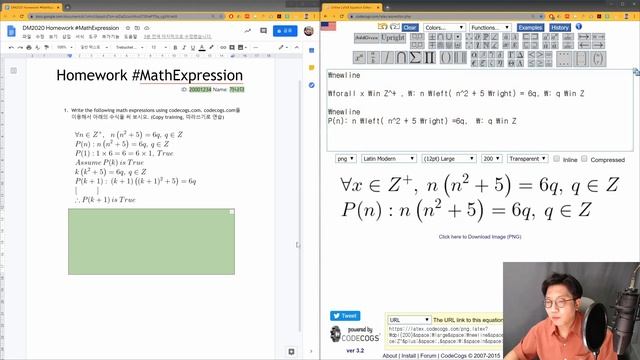Open the Docs home icon
This screenshot has width=640, height=360.
click(x=11, y=31)
